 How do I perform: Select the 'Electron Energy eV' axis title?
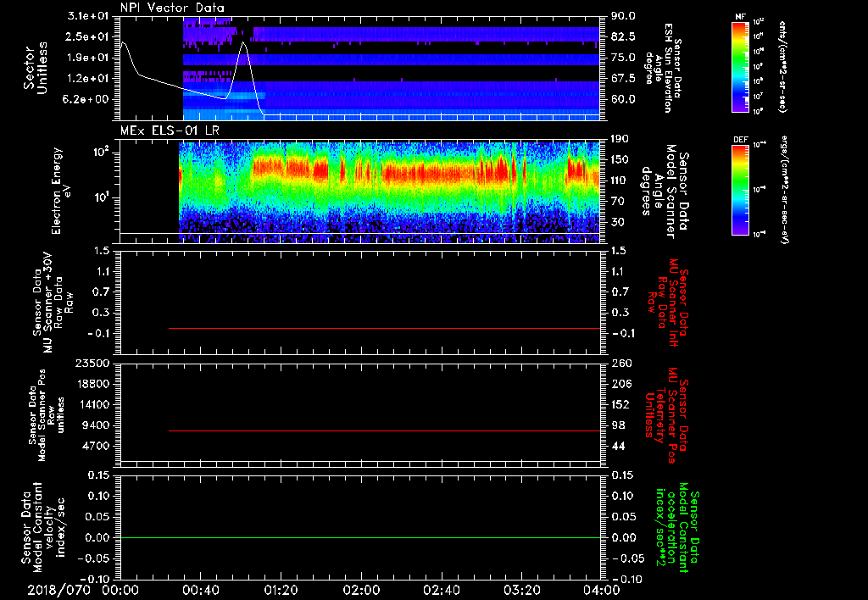click(x=62, y=191)
